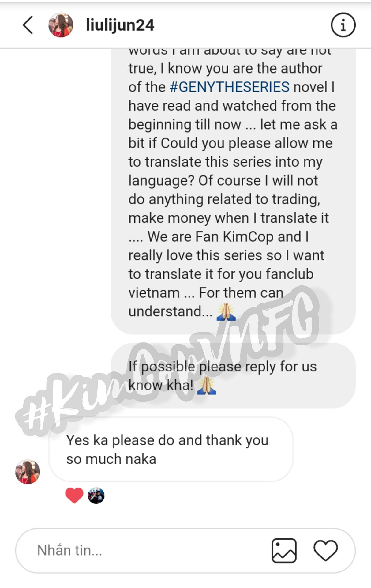The image size is (371, 588).
Task: Open liulijun24 profile picture in header
Action: [x=61, y=25]
